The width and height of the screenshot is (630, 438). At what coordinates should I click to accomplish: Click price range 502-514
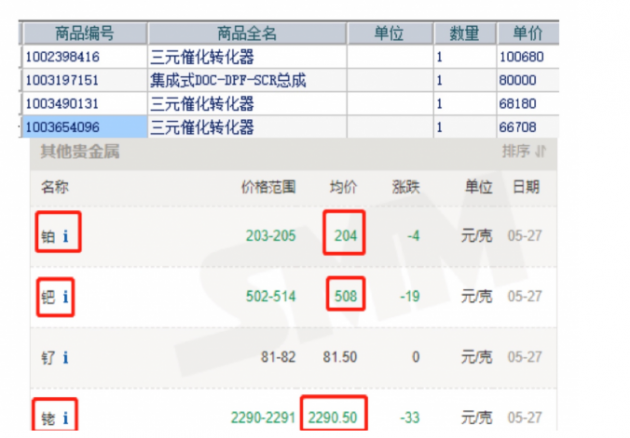point(271,296)
